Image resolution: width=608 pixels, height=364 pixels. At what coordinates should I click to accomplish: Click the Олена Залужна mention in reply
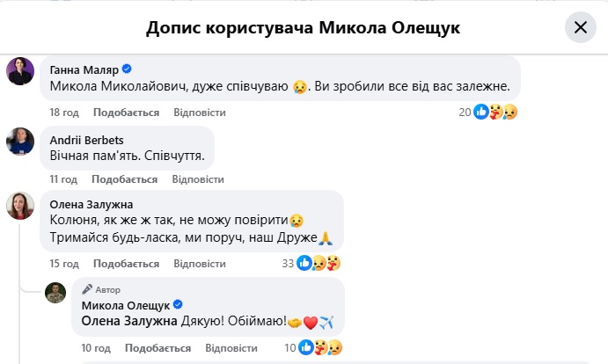point(129,322)
